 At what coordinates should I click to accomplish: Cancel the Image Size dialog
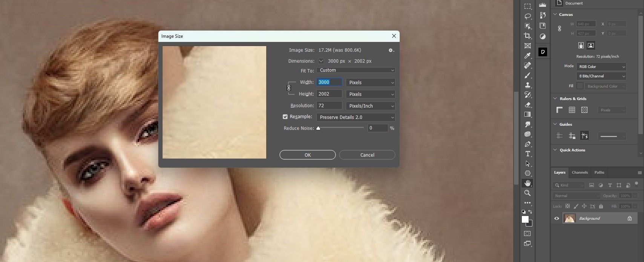coord(367,155)
